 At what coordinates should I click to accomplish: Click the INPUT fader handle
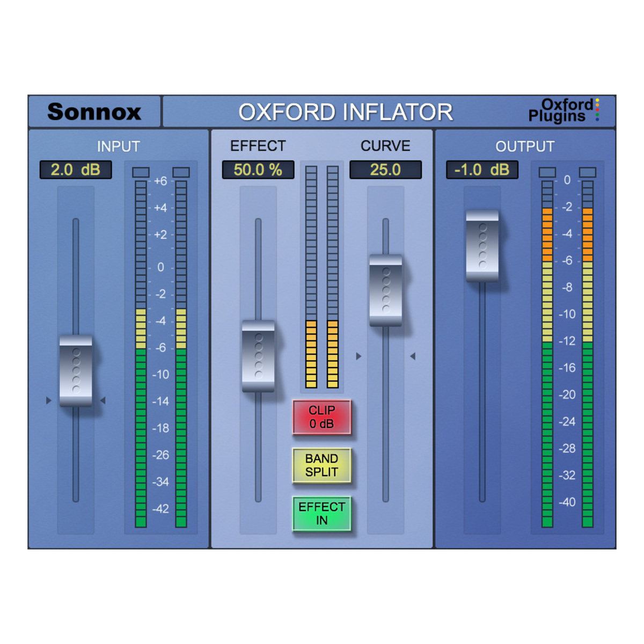point(76,371)
